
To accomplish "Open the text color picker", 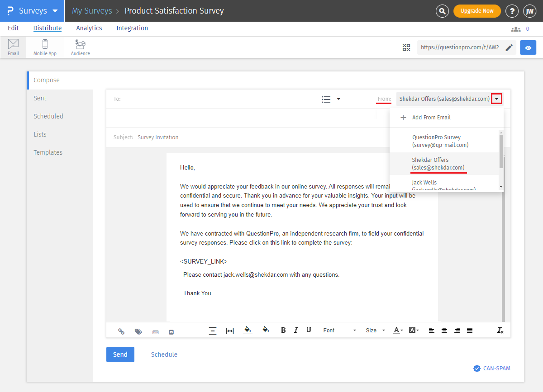I will pyautogui.click(x=397, y=331).
